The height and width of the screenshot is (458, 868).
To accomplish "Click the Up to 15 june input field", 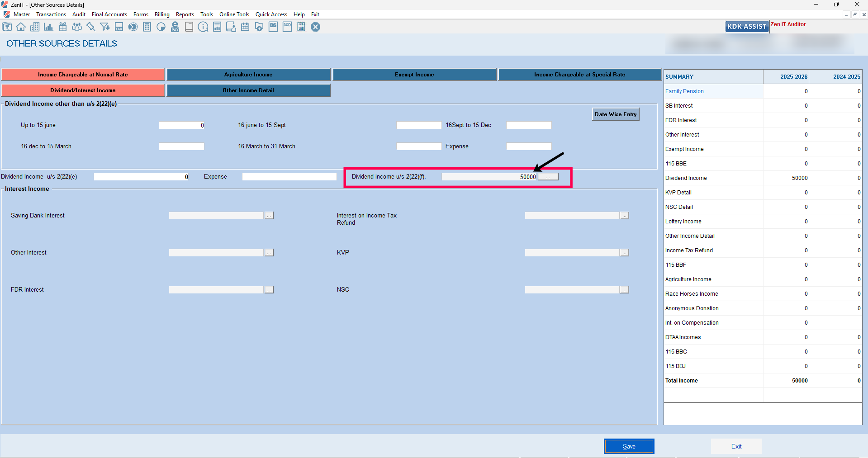I will [x=181, y=125].
